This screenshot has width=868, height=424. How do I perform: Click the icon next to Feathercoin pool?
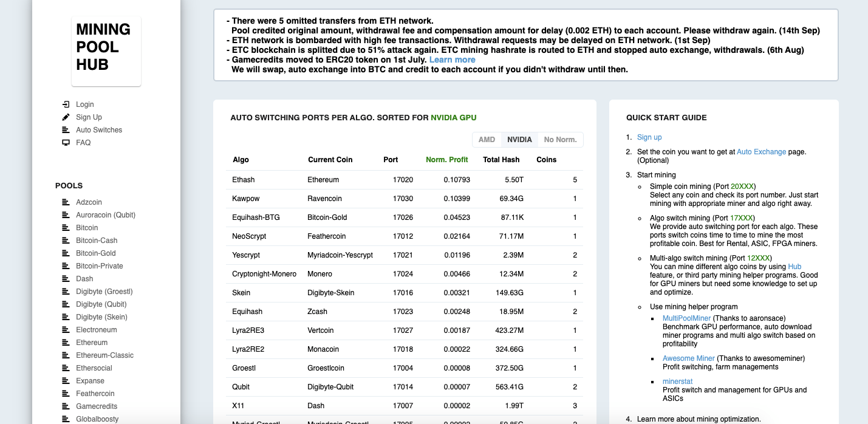[66, 394]
